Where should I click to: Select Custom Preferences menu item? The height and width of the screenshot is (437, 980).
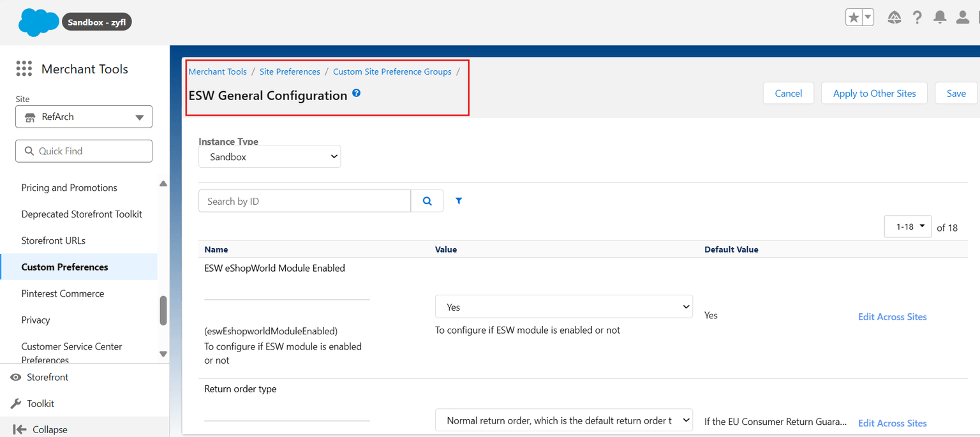click(x=79, y=267)
